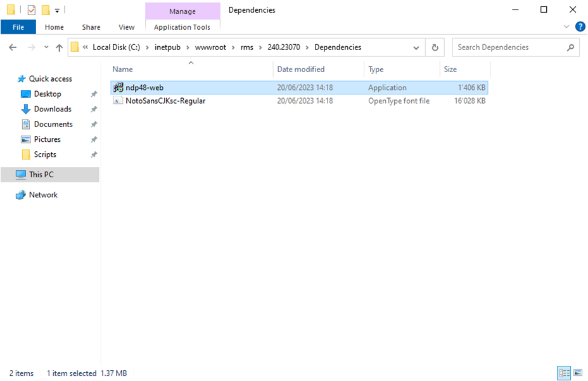Open the Share ribbon tab
Screen dimensions: 588x381
pyautogui.click(x=91, y=27)
